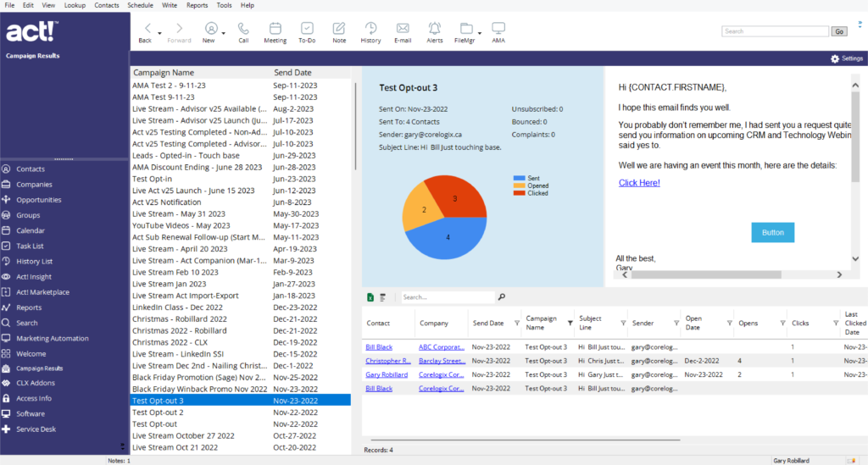Open ABC Corporat... company link
868x465 pixels.
tap(441, 347)
